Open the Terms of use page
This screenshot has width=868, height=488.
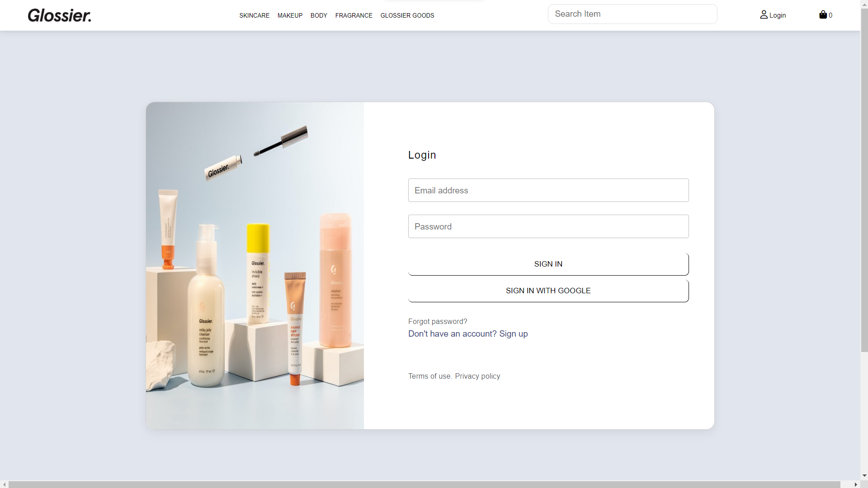tap(429, 376)
